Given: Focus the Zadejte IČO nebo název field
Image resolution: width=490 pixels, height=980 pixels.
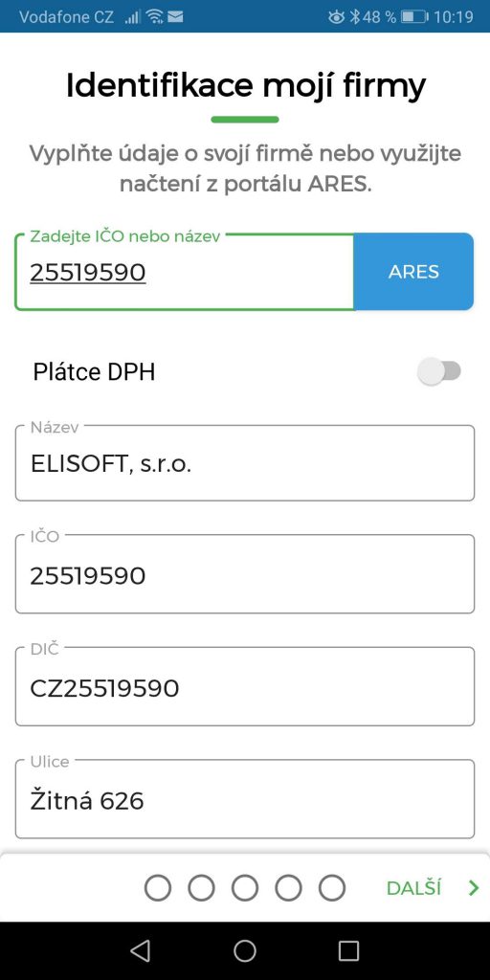Looking at the screenshot, I should (x=185, y=272).
